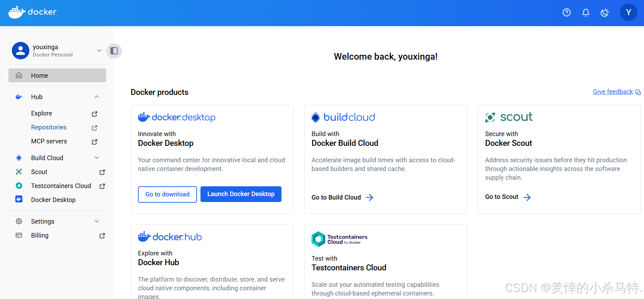The image size is (644, 299).
Task: Expand the Settings sidebar section
Action: [97, 221]
